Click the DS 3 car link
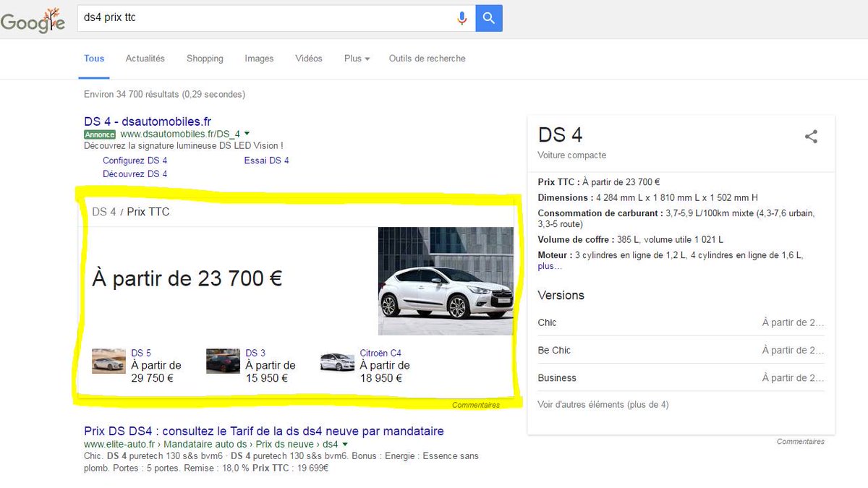 tap(255, 354)
